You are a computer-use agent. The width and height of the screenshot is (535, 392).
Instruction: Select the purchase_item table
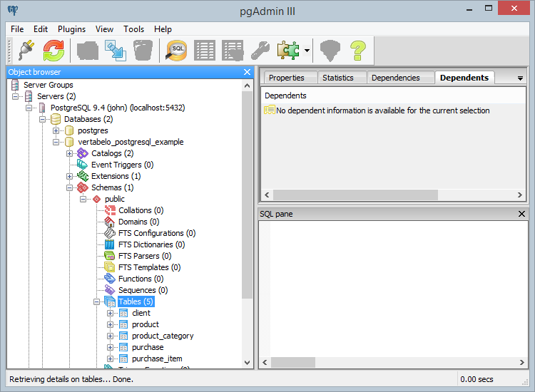(156, 359)
